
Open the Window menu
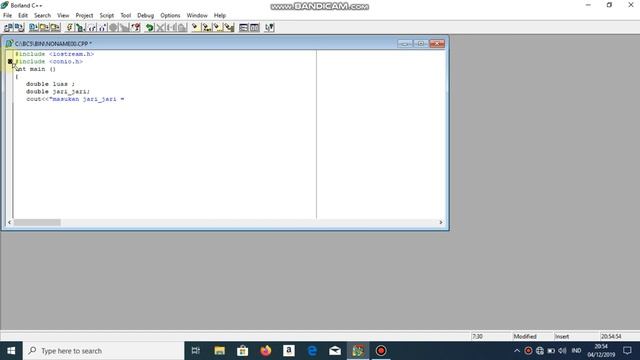(197, 16)
